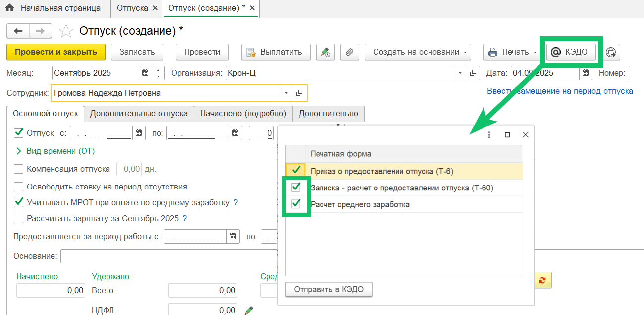
Task: Toggle Компенсация отпуска checkbox
Action: coord(19,169)
